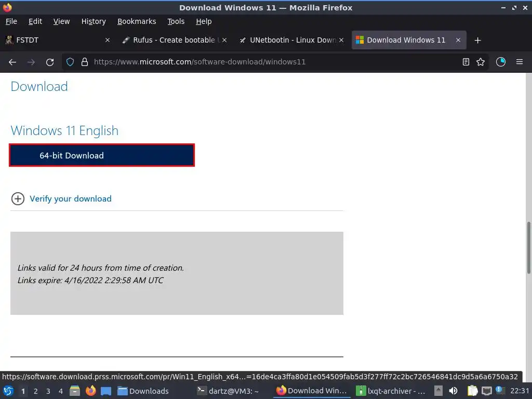The image size is (532, 399).
Task: Open the File menu
Action: [x=11, y=21]
